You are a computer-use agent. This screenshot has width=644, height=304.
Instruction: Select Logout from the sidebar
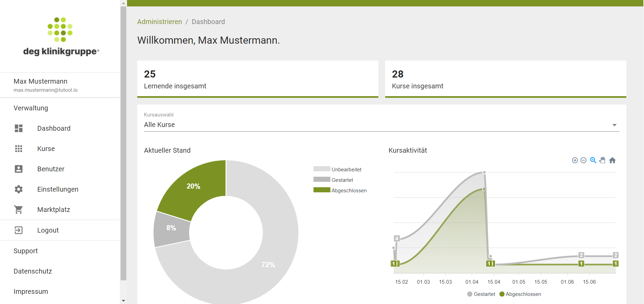coord(48,230)
